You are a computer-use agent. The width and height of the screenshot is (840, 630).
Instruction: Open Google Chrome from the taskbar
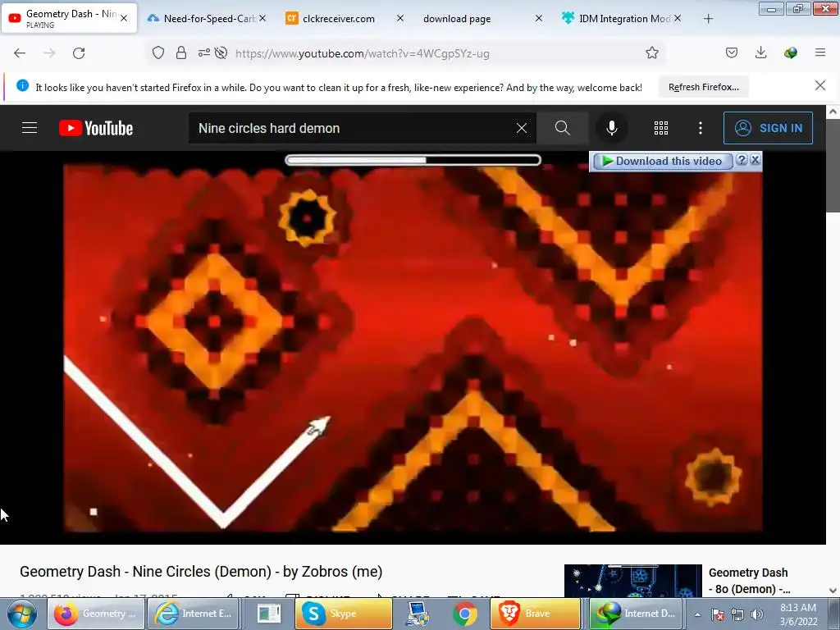[465, 614]
